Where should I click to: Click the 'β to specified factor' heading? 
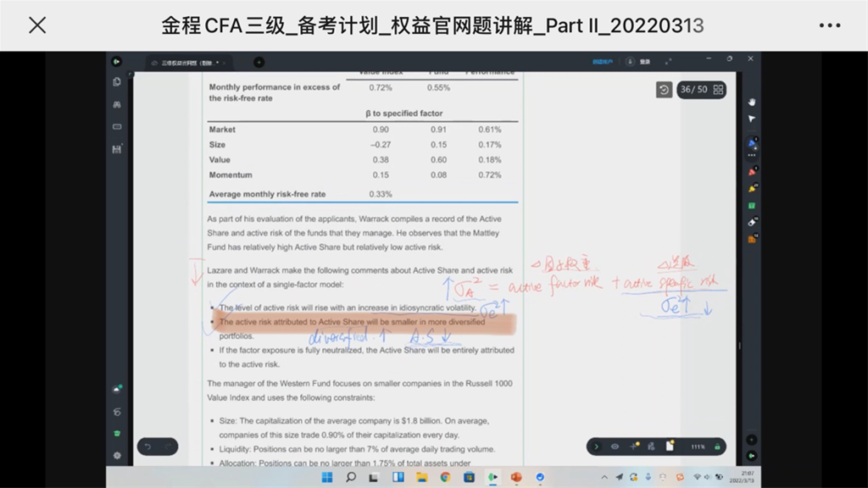(403, 114)
